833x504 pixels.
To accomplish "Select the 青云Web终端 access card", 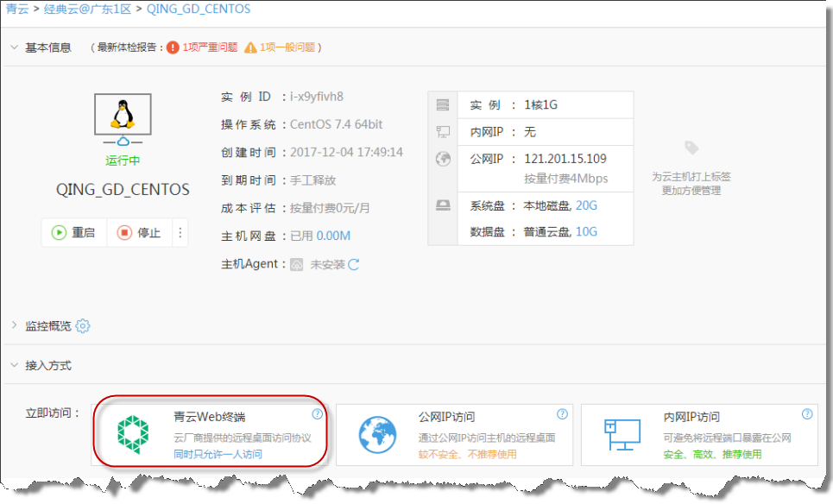I will pyautogui.click(x=210, y=434).
